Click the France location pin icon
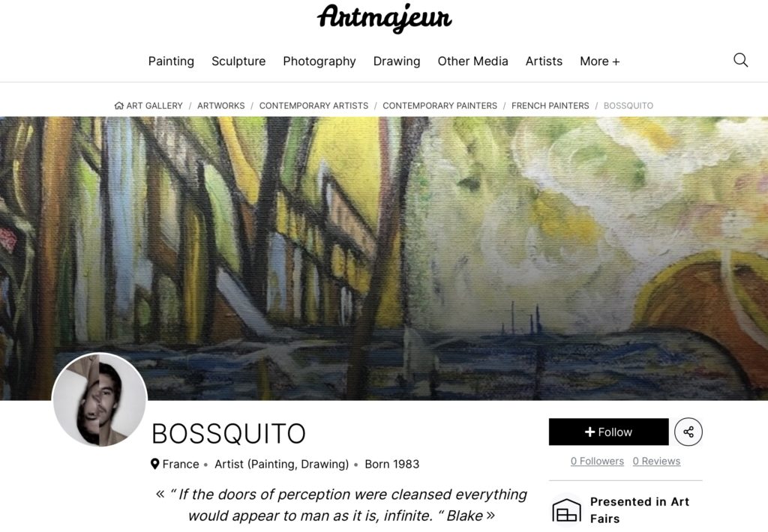This screenshot has width=768, height=532. pos(154,464)
